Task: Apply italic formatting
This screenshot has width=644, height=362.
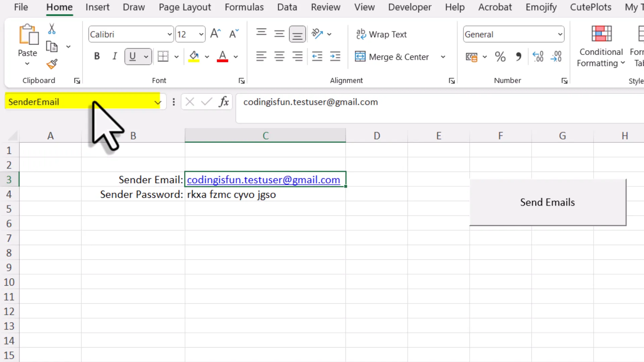Action: [114, 56]
